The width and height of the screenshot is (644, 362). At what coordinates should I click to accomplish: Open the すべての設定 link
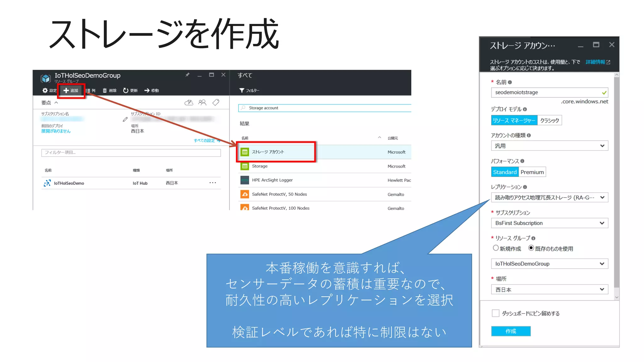207,140
